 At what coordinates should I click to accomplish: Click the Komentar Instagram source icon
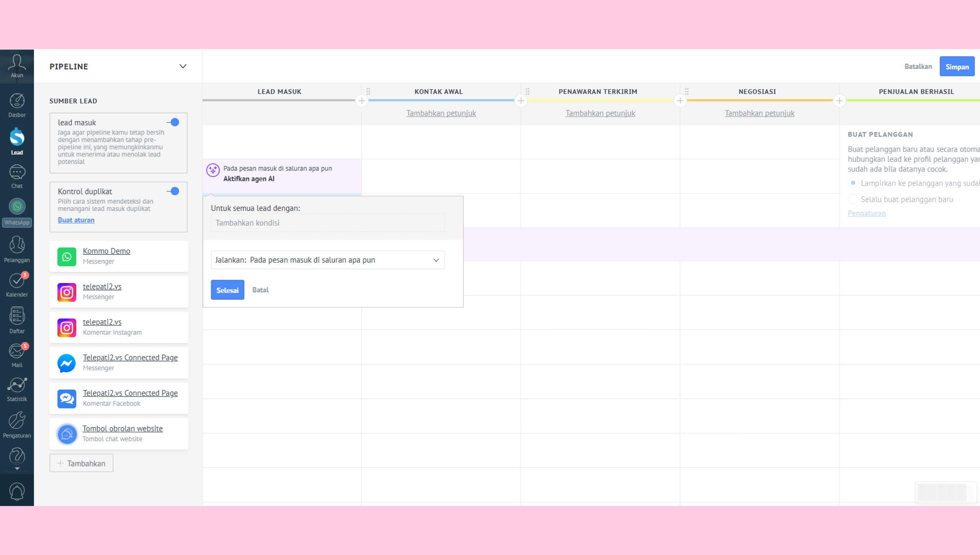[67, 328]
